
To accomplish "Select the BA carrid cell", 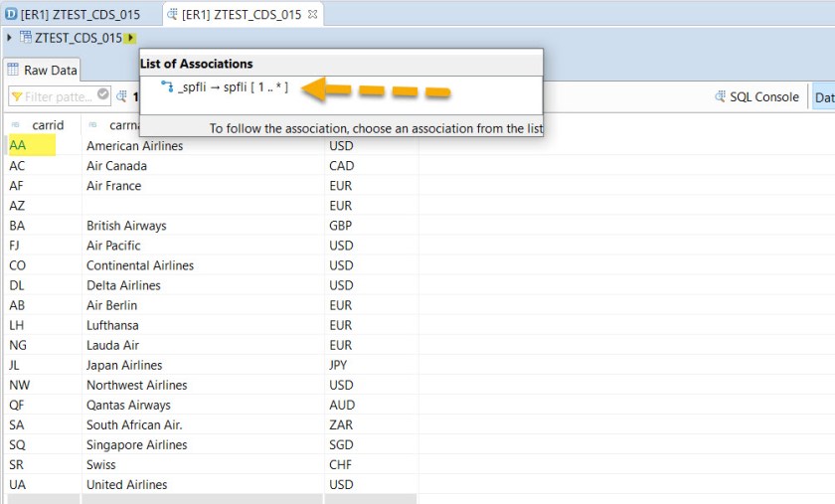I will tap(43, 226).
